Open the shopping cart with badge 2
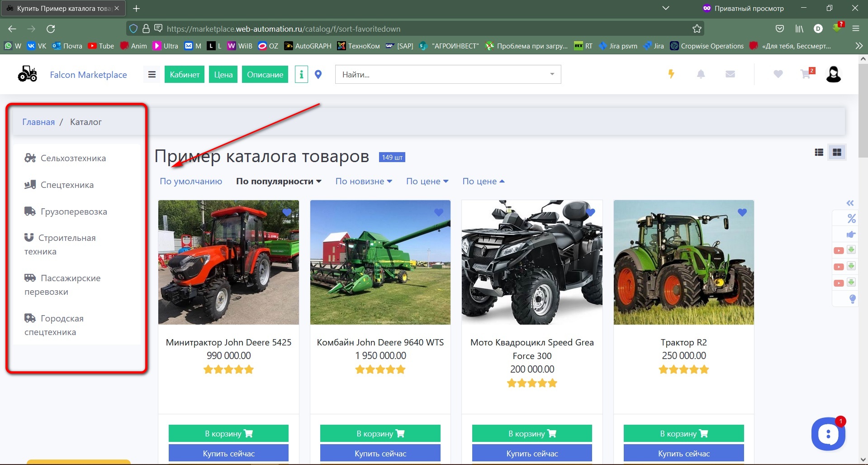The width and height of the screenshot is (868, 465). click(806, 73)
